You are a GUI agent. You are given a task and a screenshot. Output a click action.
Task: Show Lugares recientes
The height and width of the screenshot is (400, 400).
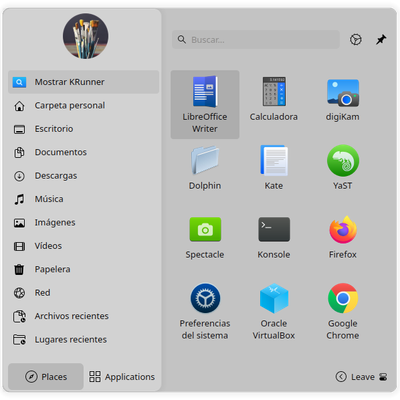point(83,340)
